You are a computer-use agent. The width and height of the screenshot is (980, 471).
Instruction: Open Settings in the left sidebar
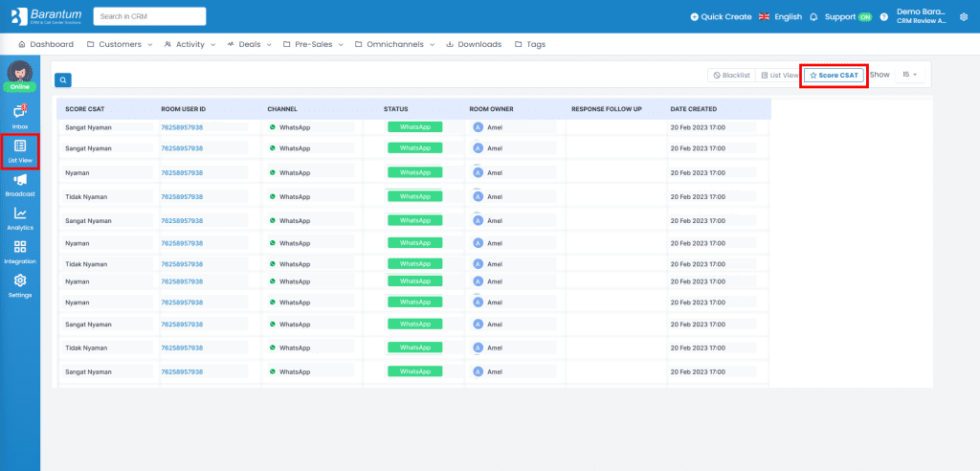[19, 284]
